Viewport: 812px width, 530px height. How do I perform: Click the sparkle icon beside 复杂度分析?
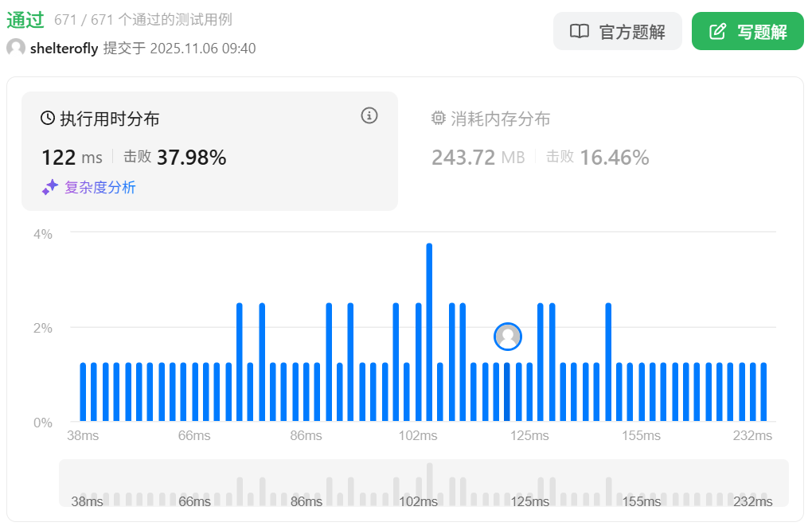click(50, 187)
